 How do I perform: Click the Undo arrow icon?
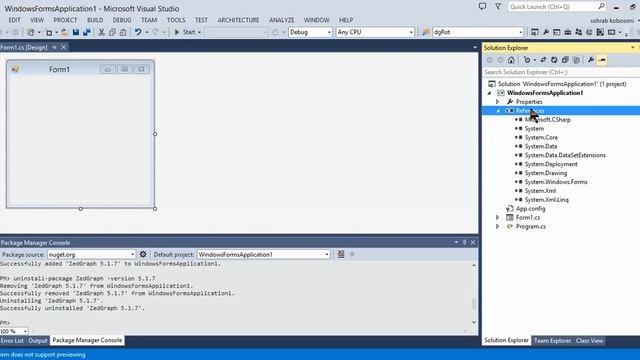[138, 32]
